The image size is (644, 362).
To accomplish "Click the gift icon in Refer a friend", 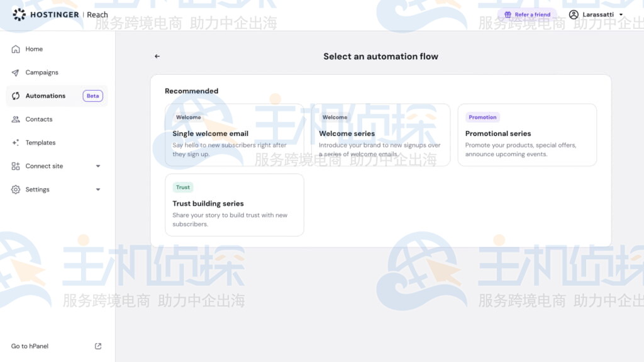I will click(x=508, y=14).
